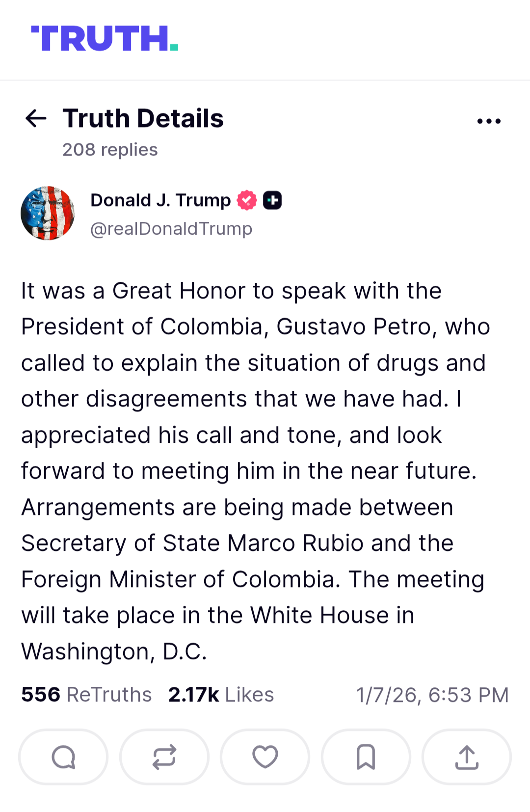Click the 1/7/26, 6:53 PM timestamp

(x=432, y=695)
